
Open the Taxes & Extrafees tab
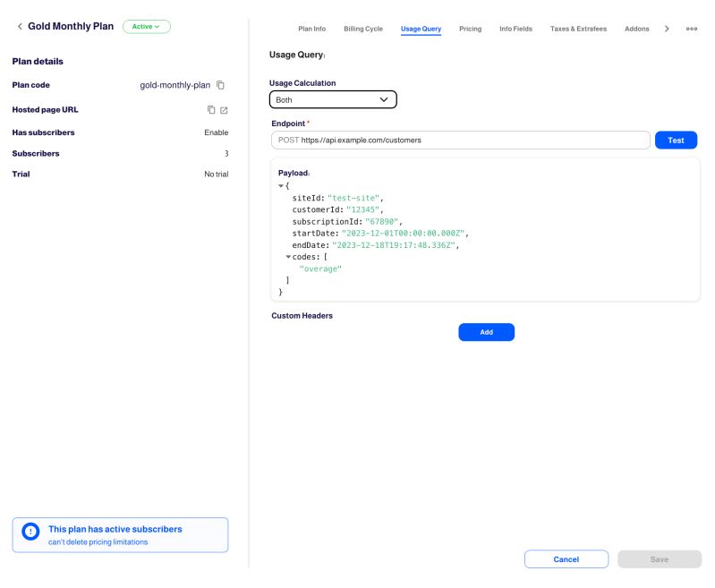578,29
